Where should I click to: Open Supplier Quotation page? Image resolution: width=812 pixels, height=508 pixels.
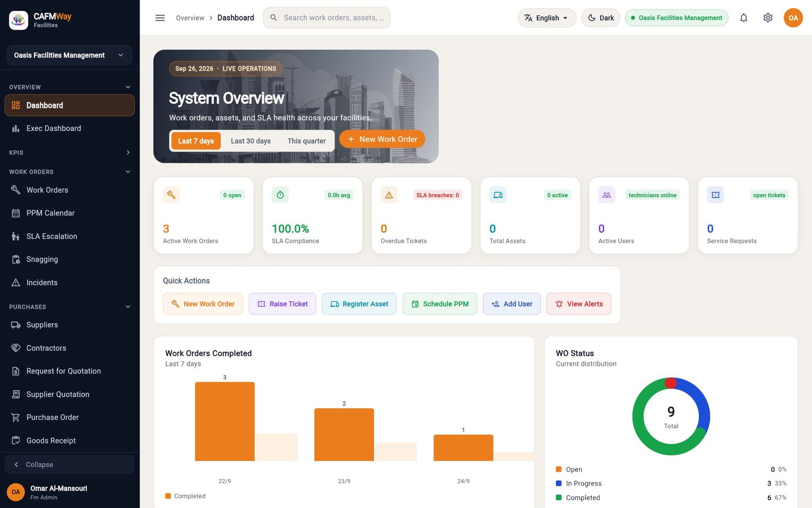(x=70, y=394)
